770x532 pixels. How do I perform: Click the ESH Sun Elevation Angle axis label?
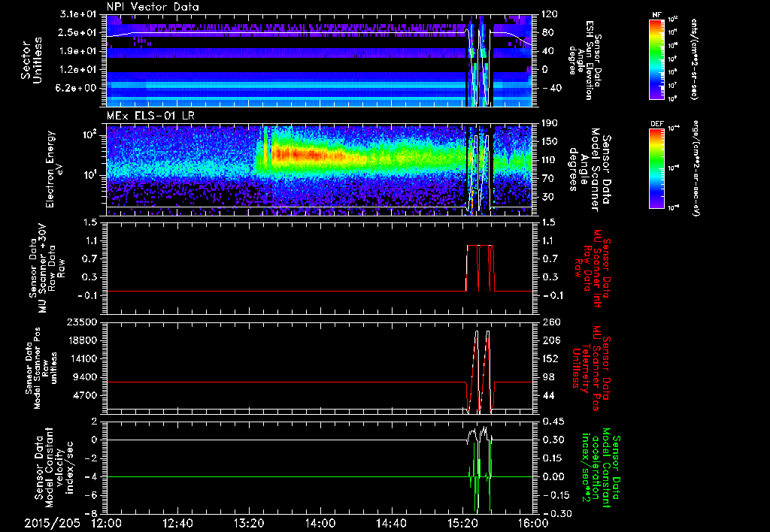tap(588, 59)
